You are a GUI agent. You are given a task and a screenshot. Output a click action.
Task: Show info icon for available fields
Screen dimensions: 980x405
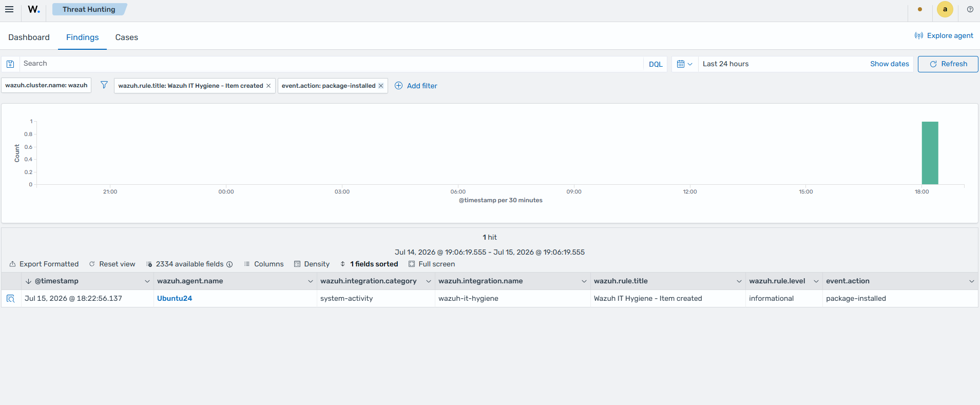(x=229, y=264)
